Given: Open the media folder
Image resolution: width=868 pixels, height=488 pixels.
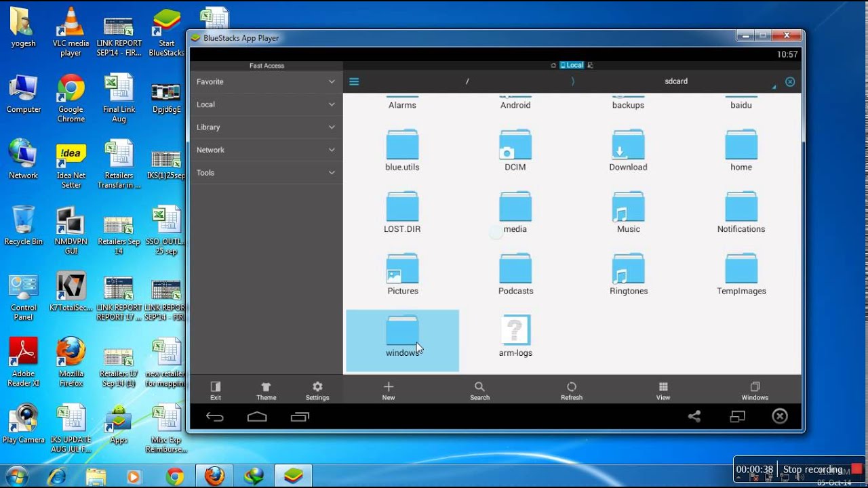Looking at the screenshot, I should [515, 212].
